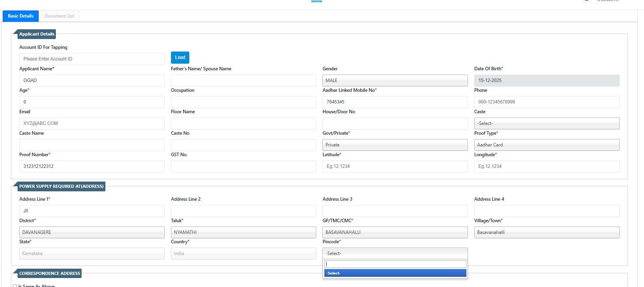Click the Pincode search box

[x=395, y=264]
